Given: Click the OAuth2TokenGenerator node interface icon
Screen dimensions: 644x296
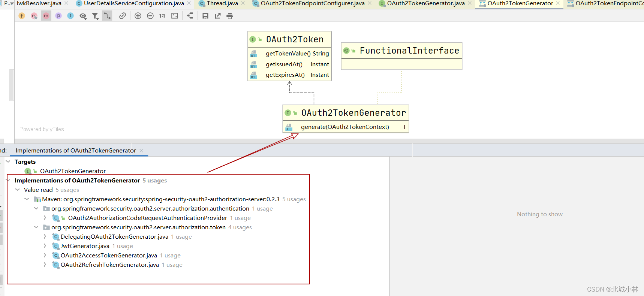Looking at the screenshot, I should click(x=288, y=113).
